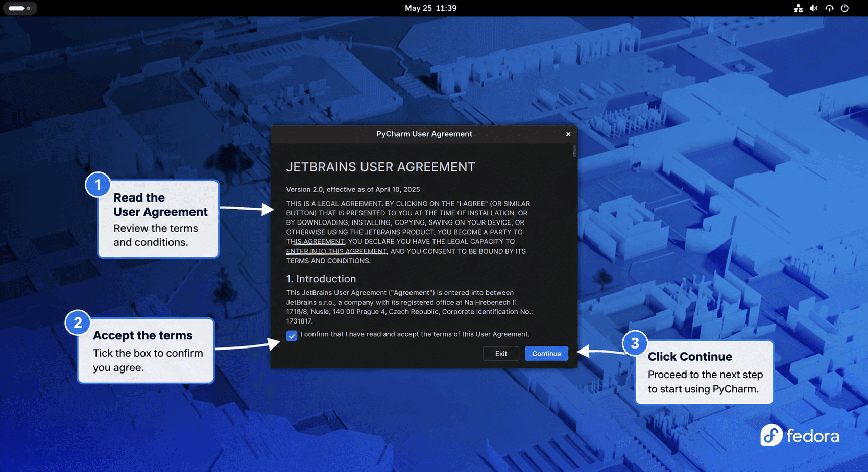Viewport: 868px width, 472px height.
Task: Click the Exit button
Action: [x=501, y=354]
